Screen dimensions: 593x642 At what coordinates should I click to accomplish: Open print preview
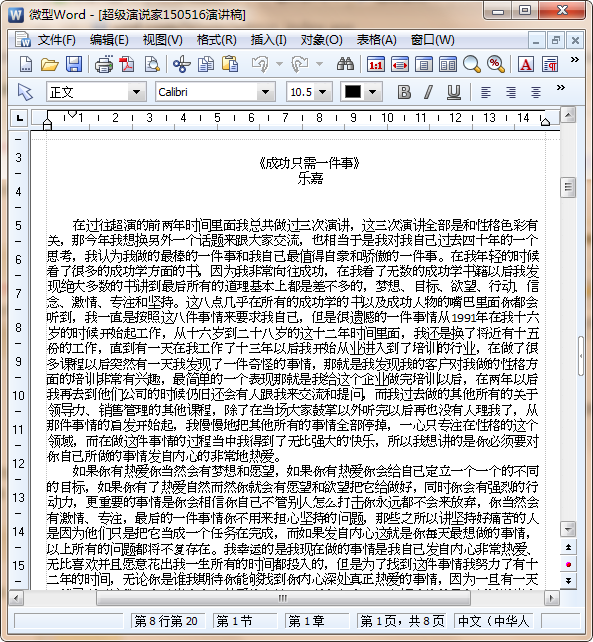tap(152, 64)
